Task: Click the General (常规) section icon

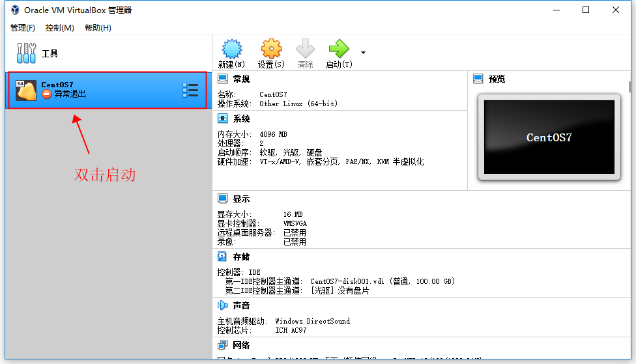Action: [223, 79]
